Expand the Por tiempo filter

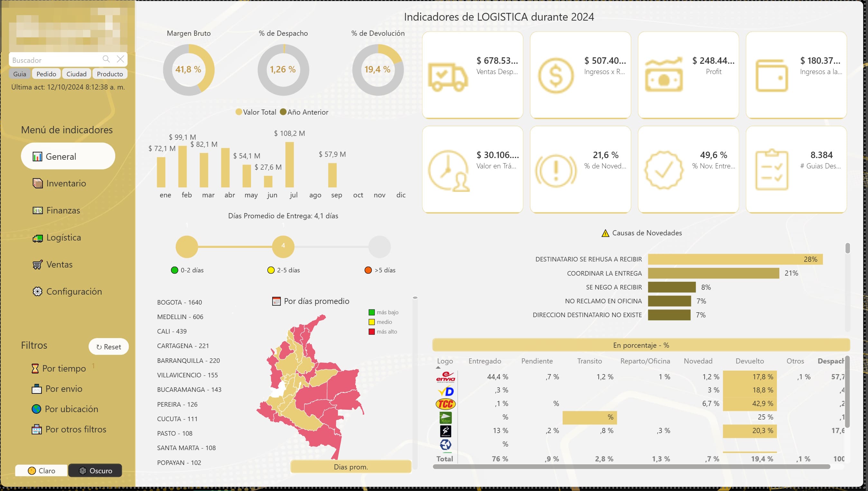[59, 368]
